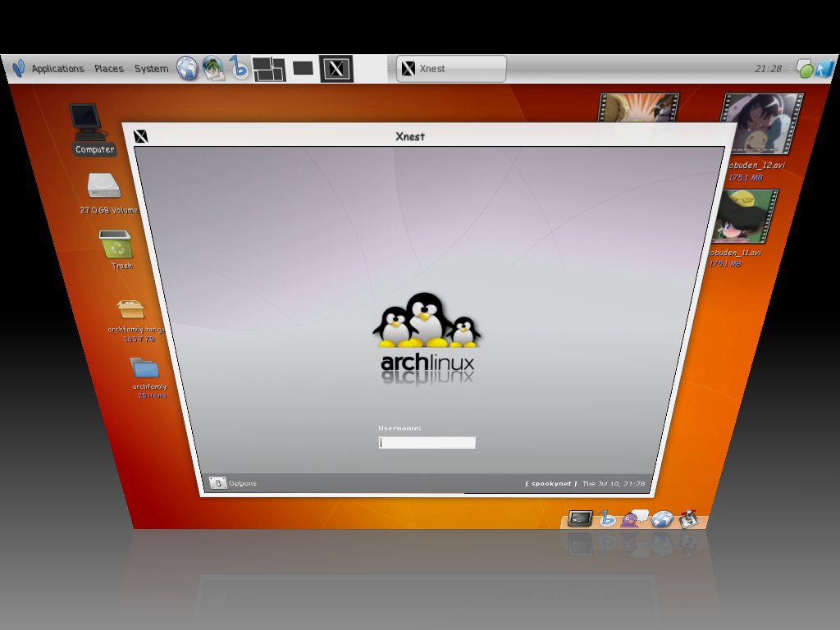
Task: Launch the image viewer icon in top panel
Action: click(214, 69)
